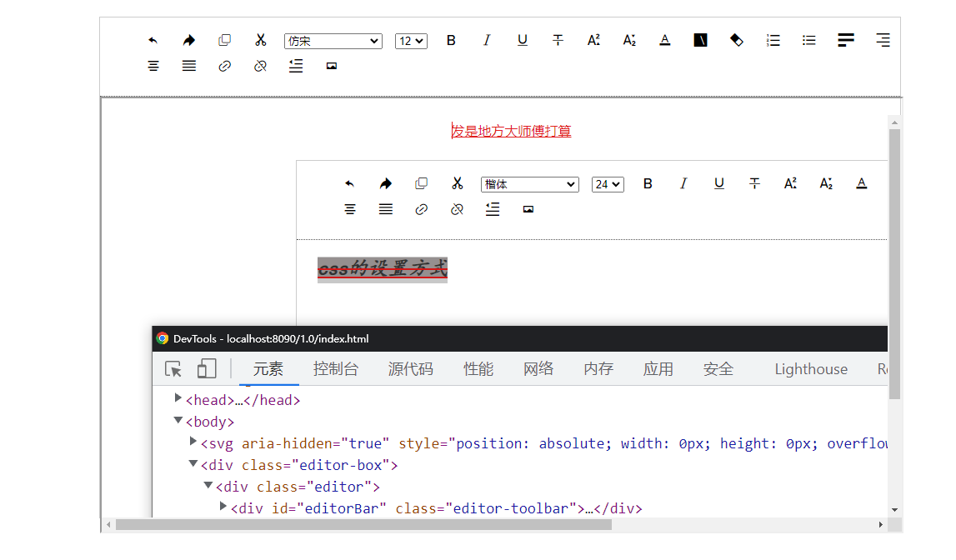Toggle the DevTools device toolbar icon
The height and width of the screenshot is (560, 956).
[207, 368]
